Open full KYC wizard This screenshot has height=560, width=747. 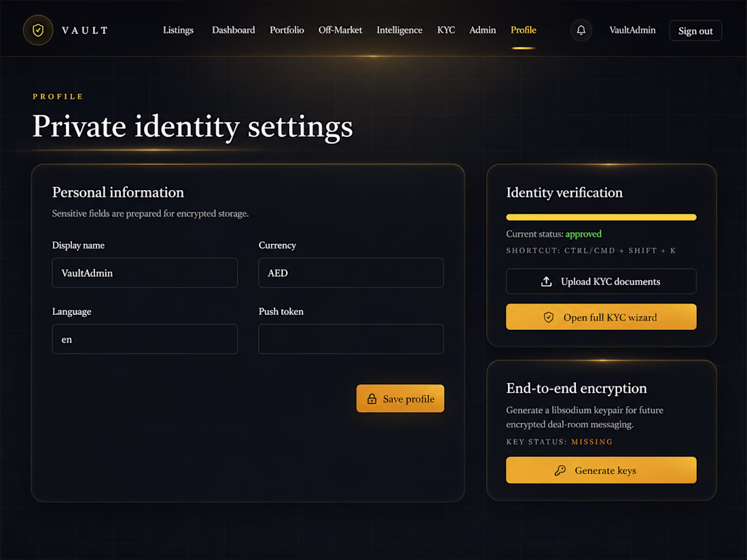click(x=601, y=317)
